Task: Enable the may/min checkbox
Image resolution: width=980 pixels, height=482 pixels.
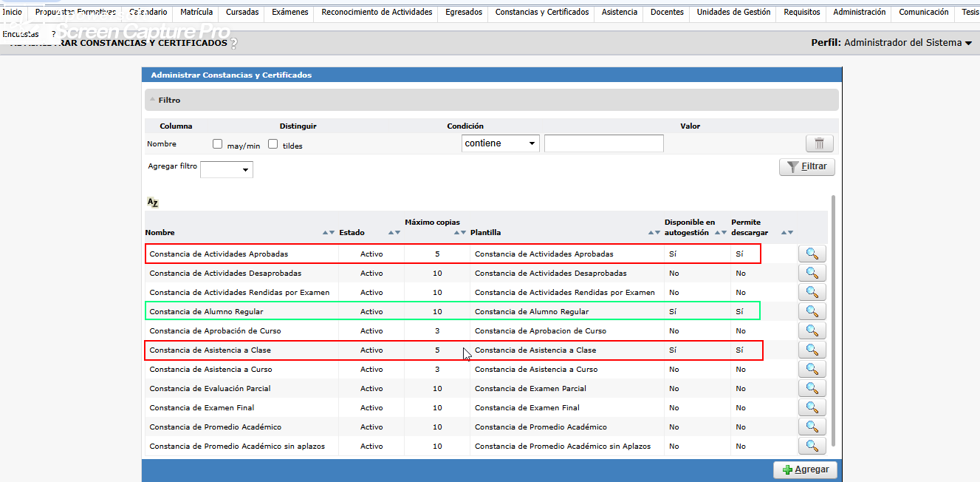Action: 218,144
